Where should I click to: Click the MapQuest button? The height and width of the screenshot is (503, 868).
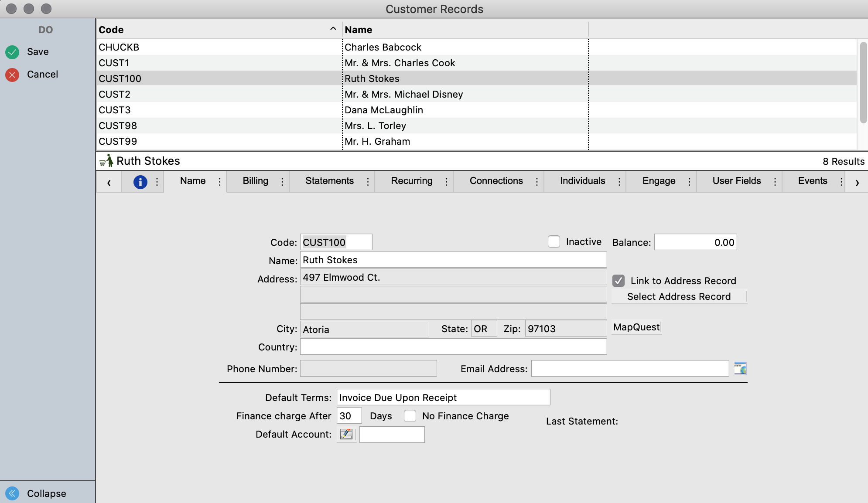[x=636, y=327]
